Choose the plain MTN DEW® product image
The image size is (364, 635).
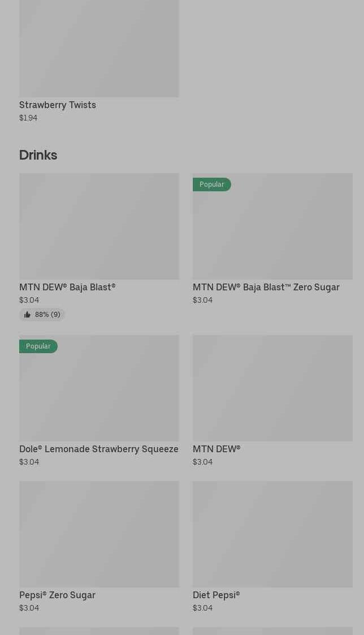[x=272, y=388]
